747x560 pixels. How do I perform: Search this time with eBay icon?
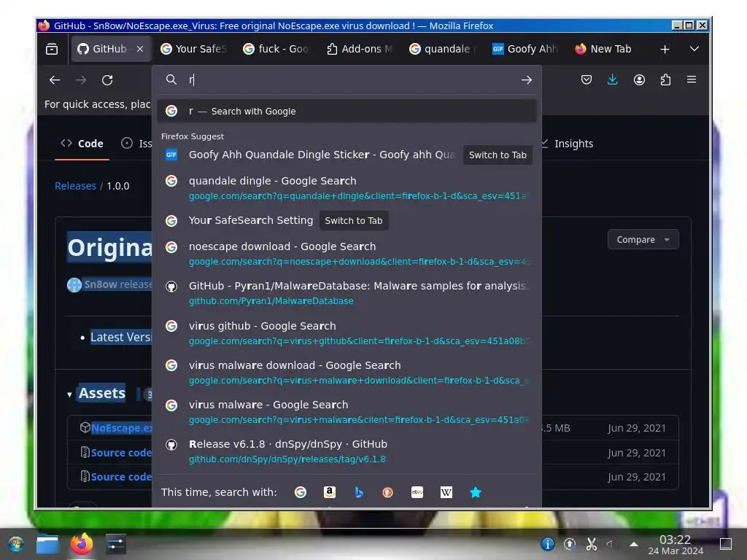tap(417, 492)
